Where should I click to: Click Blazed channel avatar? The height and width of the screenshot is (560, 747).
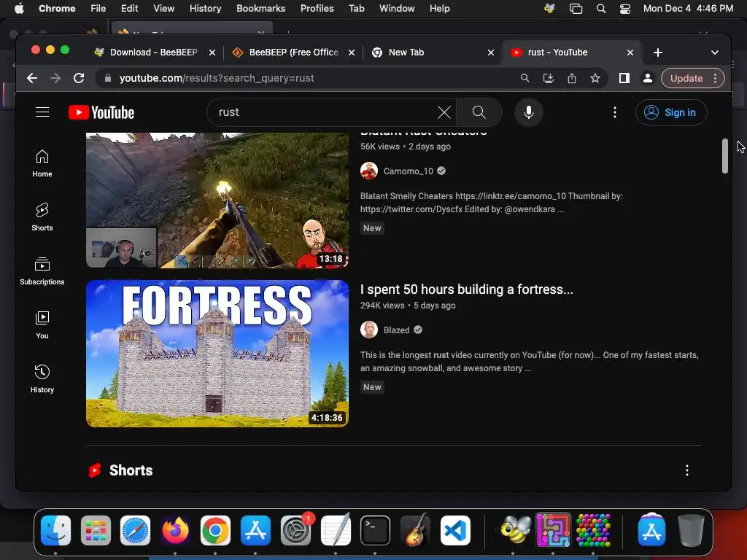point(368,330)
